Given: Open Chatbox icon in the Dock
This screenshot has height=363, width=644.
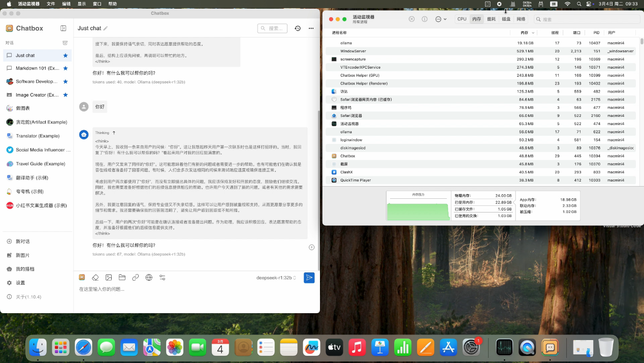Looking at the screenshot, I should tap(550, 347).
